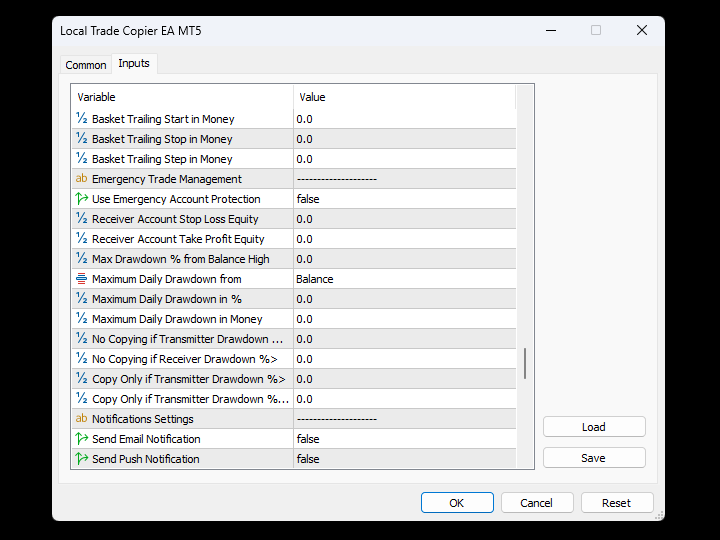Click the ab icon beside Notifications Settings
This screenshot has width=720, height=540.
[82, 419]
